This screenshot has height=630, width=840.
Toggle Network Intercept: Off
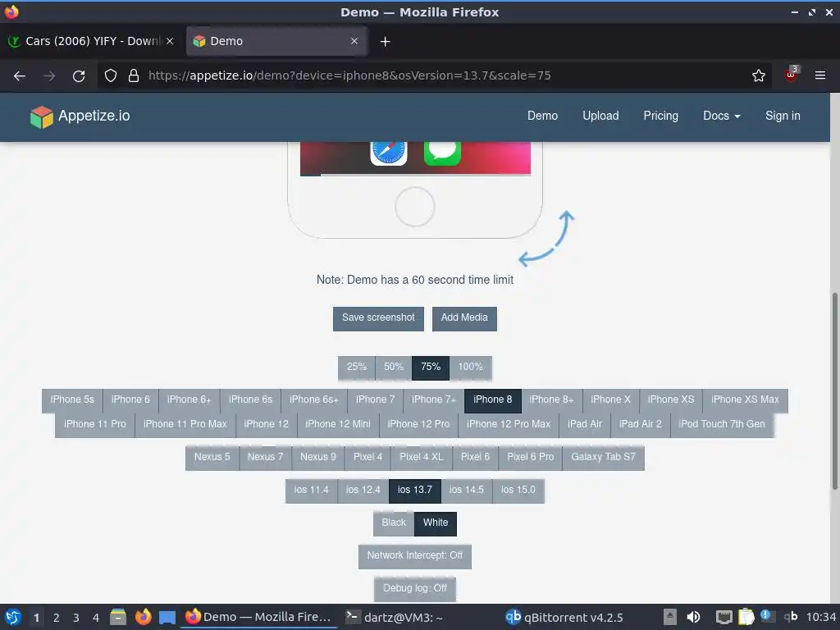pos(414,556)
